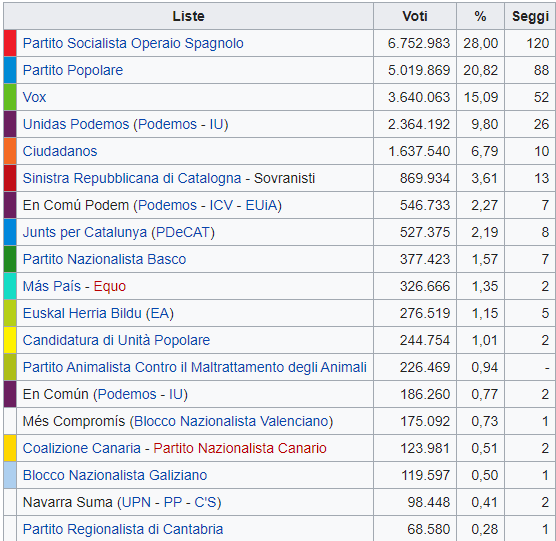Click light blue Blocco Nazionalista Galiziano swatch
Viewport: 556px width, 541px height.
pos(10,475)
